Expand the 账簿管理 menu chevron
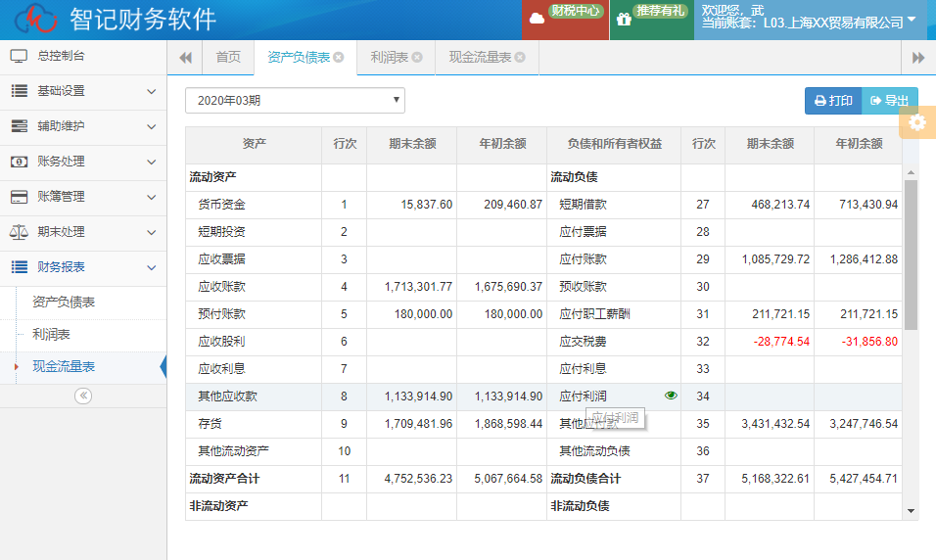The height and width of the screenshot is (560, 936). pos(152,197)
